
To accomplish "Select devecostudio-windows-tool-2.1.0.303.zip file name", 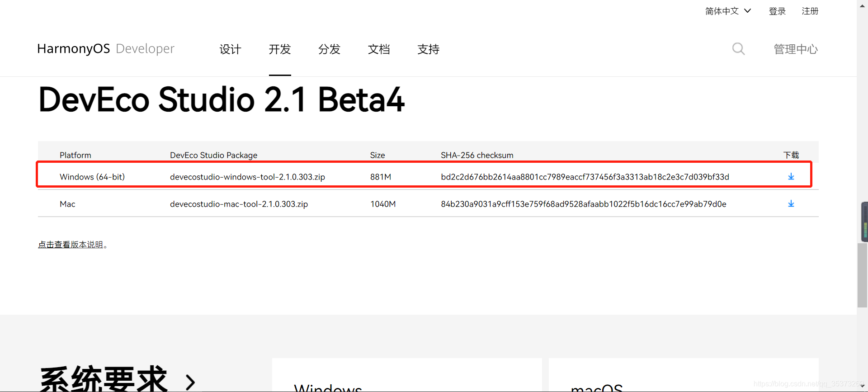I will [x=247, y=177].
